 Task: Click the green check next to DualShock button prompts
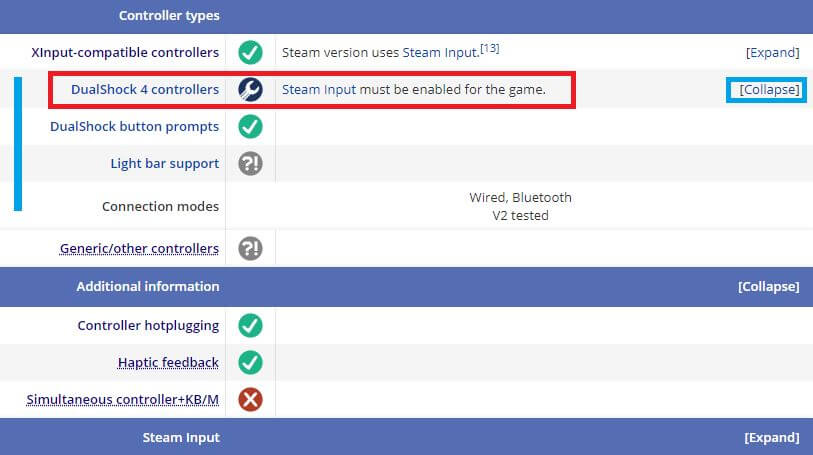[x=250, y=126]
